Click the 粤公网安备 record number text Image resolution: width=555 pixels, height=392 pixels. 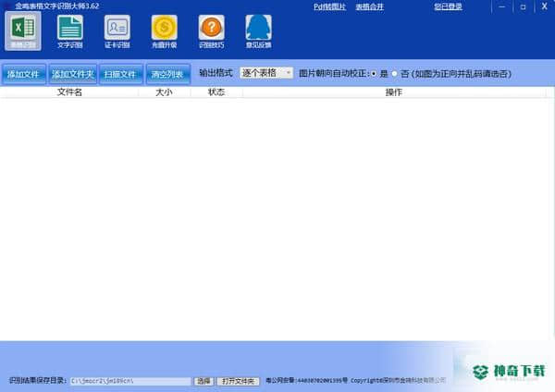pyautogui.click(x=306, y=381)
